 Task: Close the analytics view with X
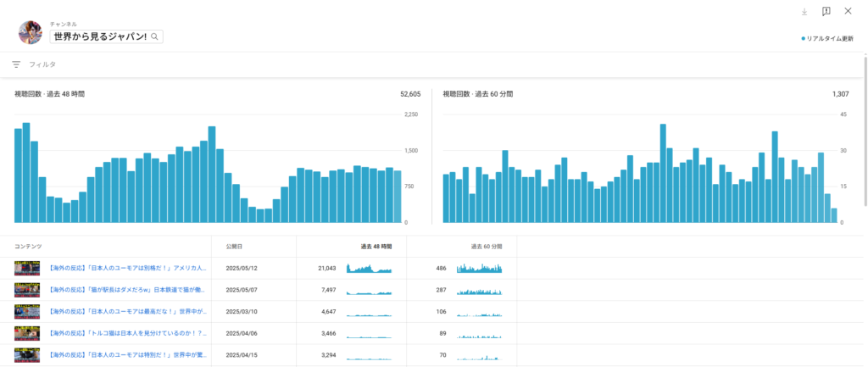[x=848, y=12]
